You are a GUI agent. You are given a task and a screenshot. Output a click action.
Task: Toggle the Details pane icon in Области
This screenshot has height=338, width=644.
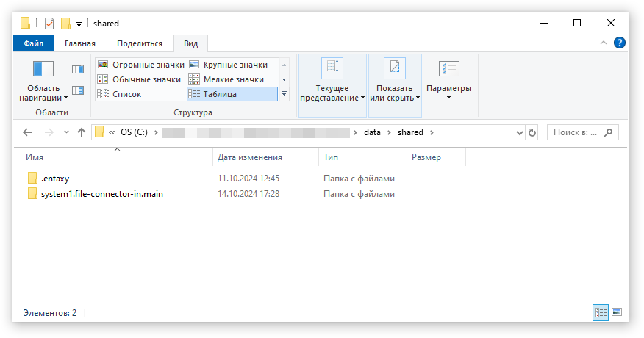78,90
